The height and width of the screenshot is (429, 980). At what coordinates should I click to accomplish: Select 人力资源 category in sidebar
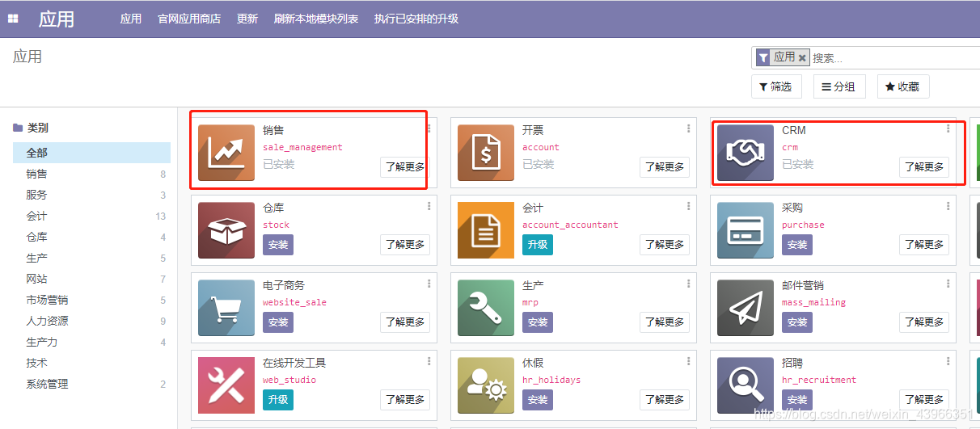point(91,321)
